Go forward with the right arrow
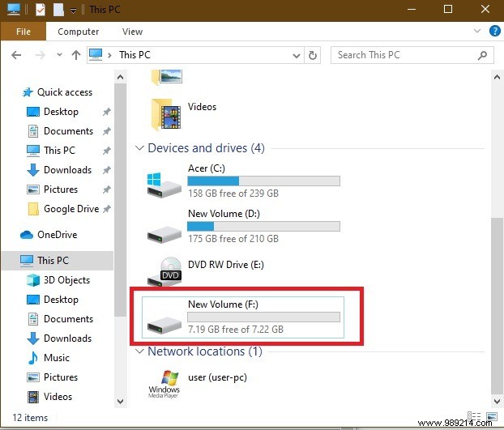The width and height of the screenshot is (504, 430). point(40,55)
